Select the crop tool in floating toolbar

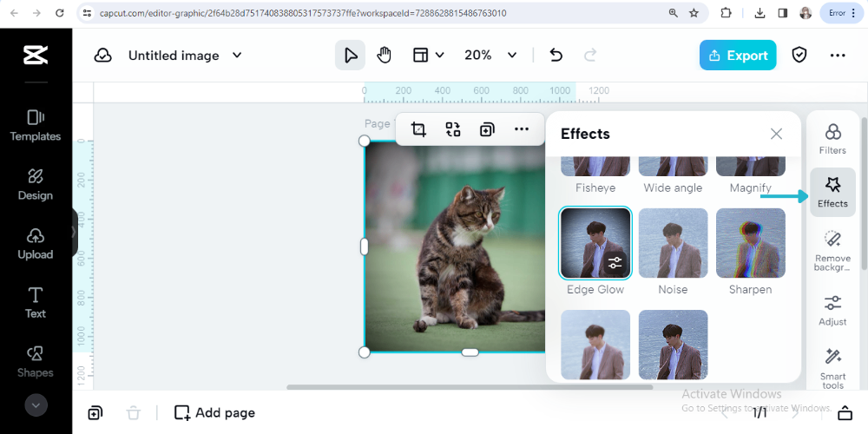418,129
